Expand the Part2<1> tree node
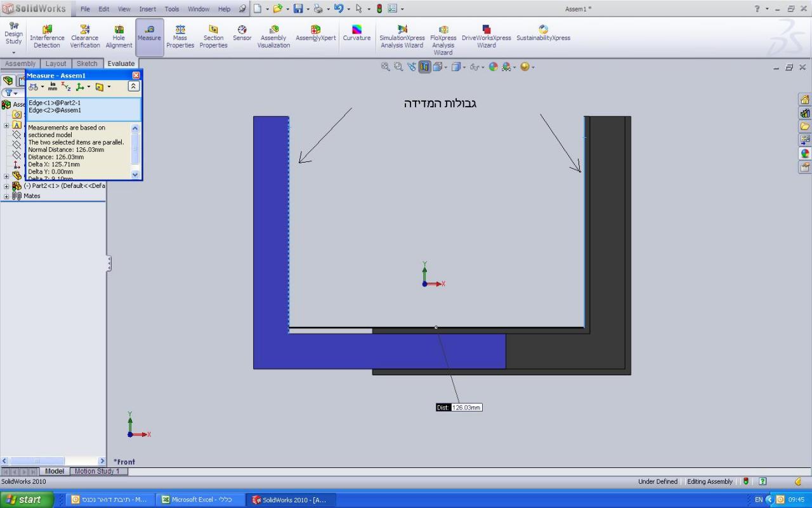This screenshot has height=508, width=812. [6, 186]
